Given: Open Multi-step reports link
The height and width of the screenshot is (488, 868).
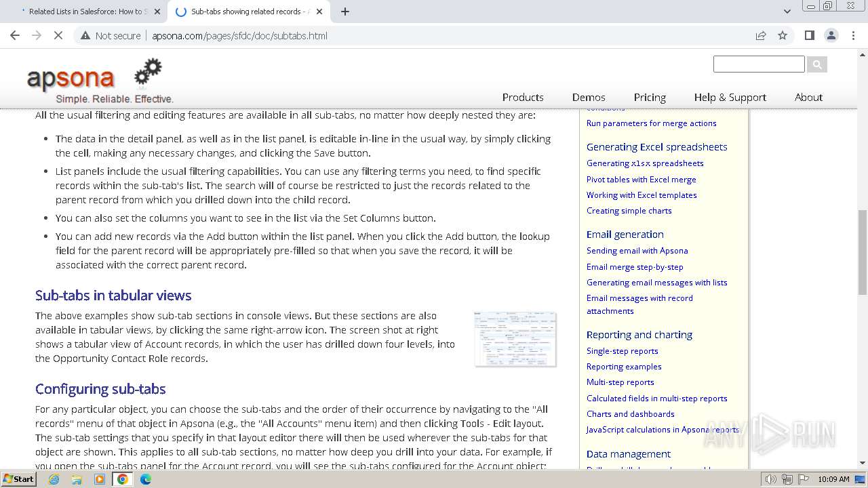Looking at the screenshot, I should tap(620, 382).
